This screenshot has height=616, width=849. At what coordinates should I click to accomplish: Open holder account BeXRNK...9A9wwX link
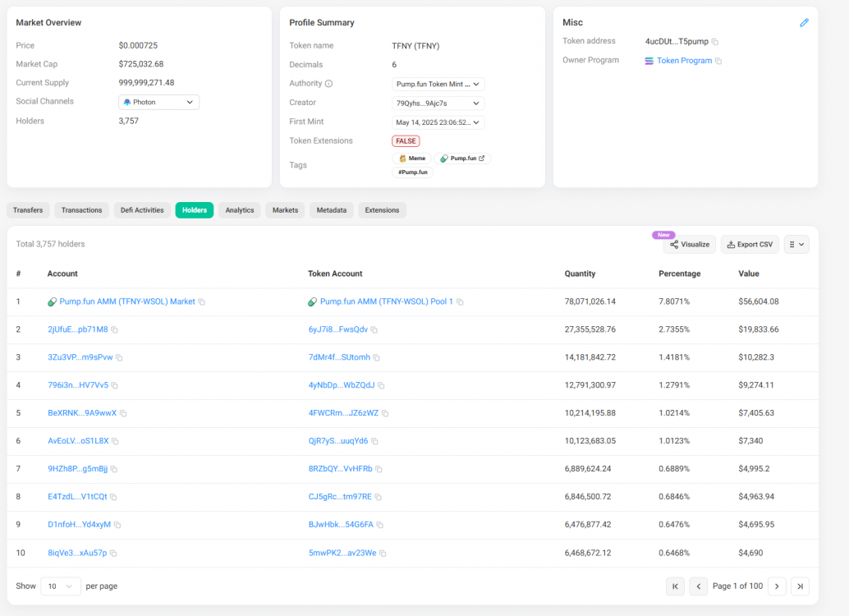(x=82, y=413)
